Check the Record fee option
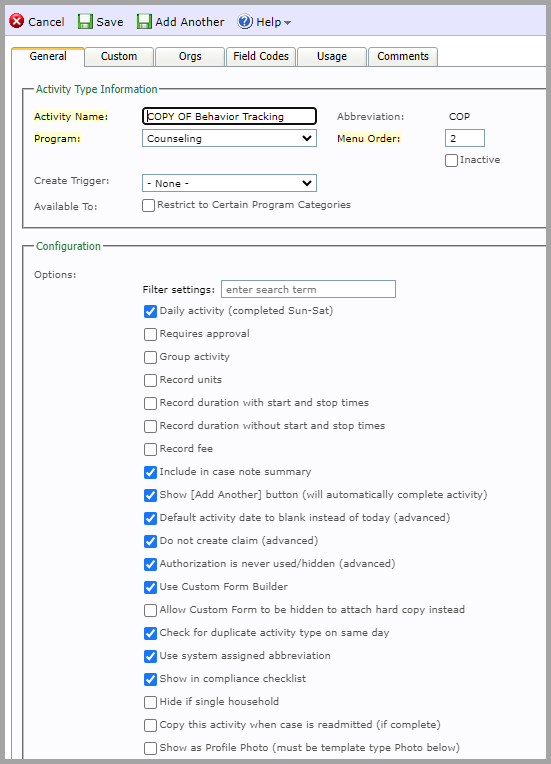This screenshot has height=764, width=551. [151, 449]
